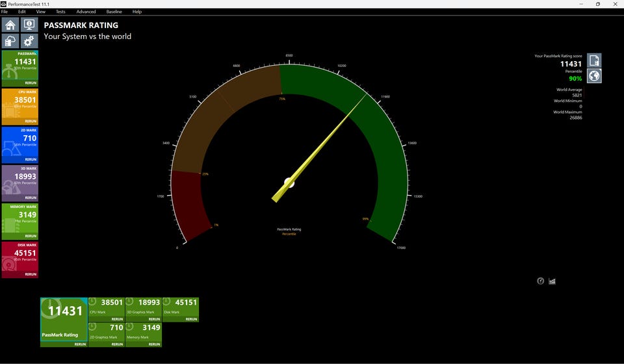The height and width of the screenshot is (364, 624).
Task: Open the View menu
Action: point(40,12)
